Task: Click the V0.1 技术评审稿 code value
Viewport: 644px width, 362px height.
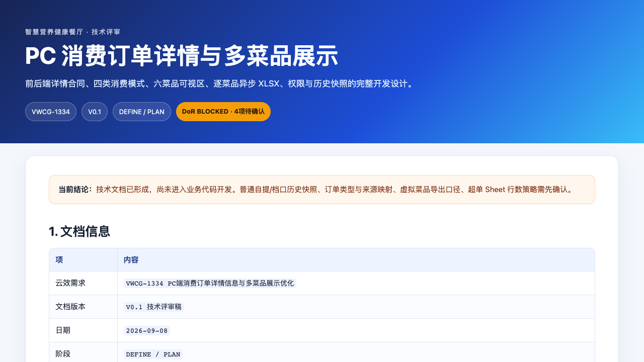Action: 154,307
